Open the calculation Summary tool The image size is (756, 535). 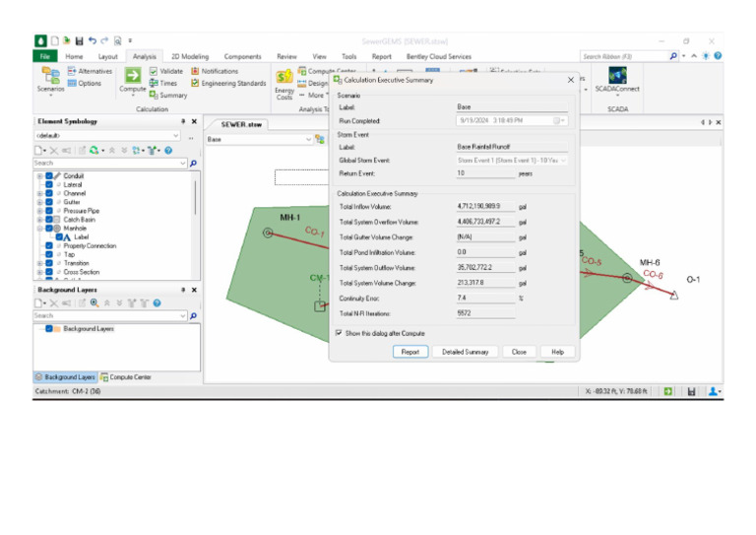168,95
